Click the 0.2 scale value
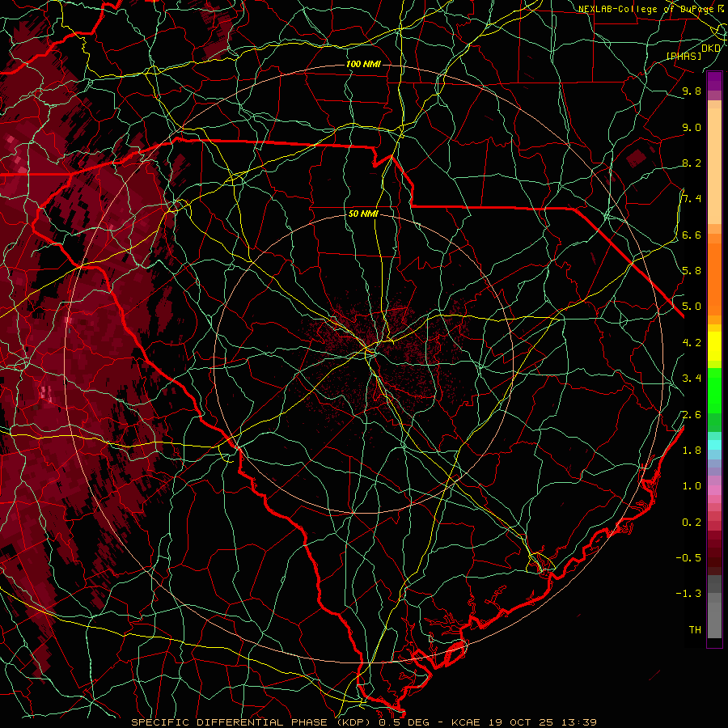Screen dimensions: 728x728 (692, 523)
